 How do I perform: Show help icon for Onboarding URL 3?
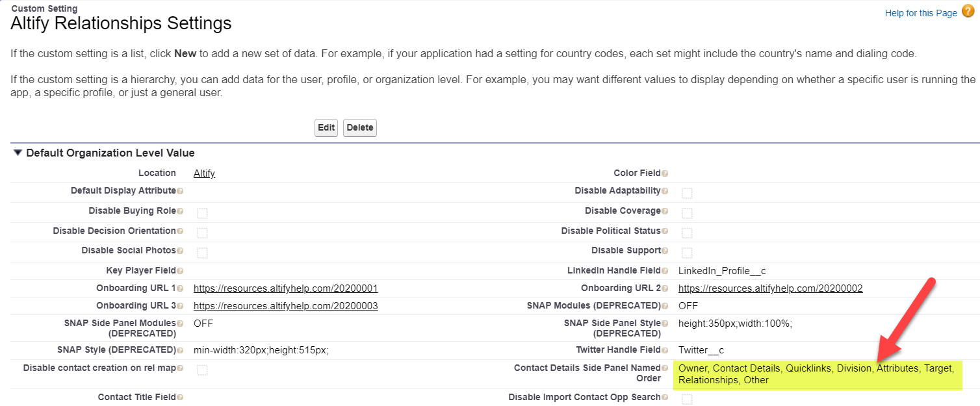180,306
